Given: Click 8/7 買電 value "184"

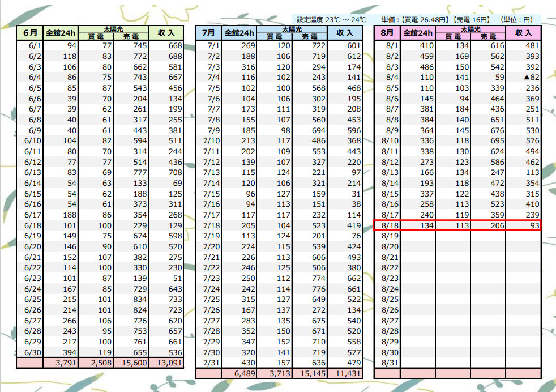Looking at the screenshot, I should pyautogui.click(x=453, y=109).
